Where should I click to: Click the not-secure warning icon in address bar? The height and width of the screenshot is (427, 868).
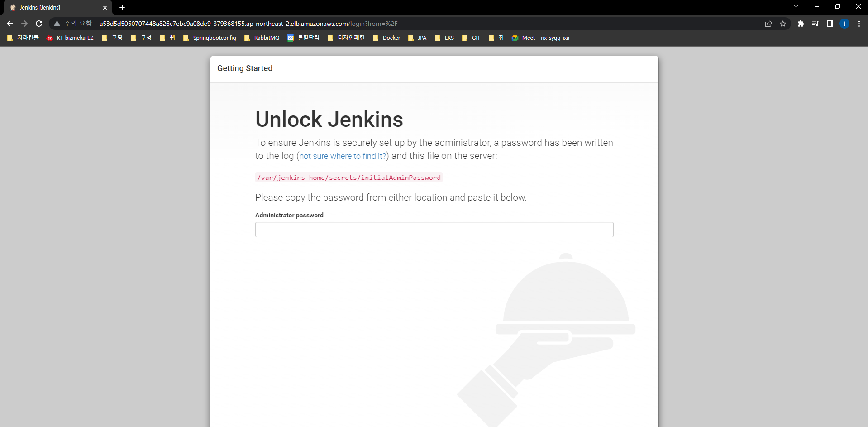pos(57,24)
